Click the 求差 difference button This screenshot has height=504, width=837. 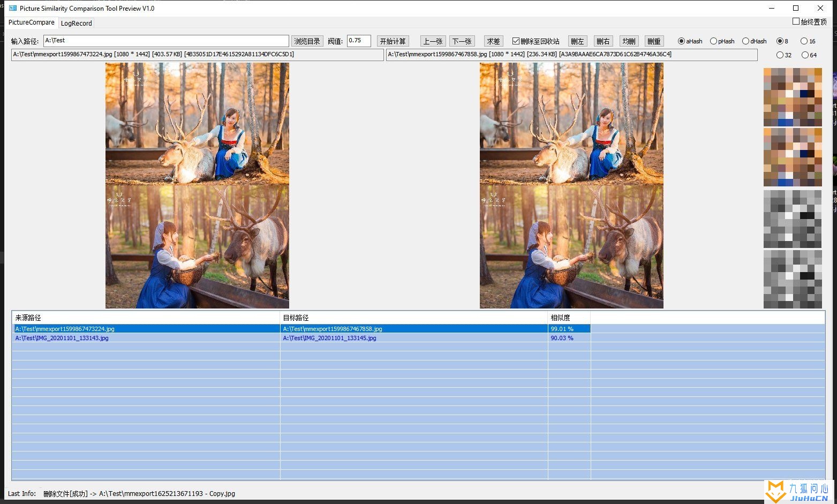click(493, 41)
